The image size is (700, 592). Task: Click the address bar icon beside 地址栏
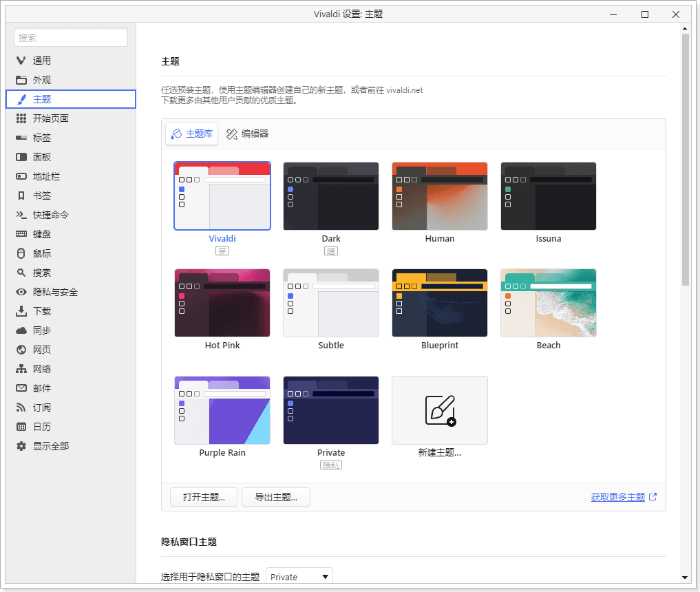(x=21, y=176)
